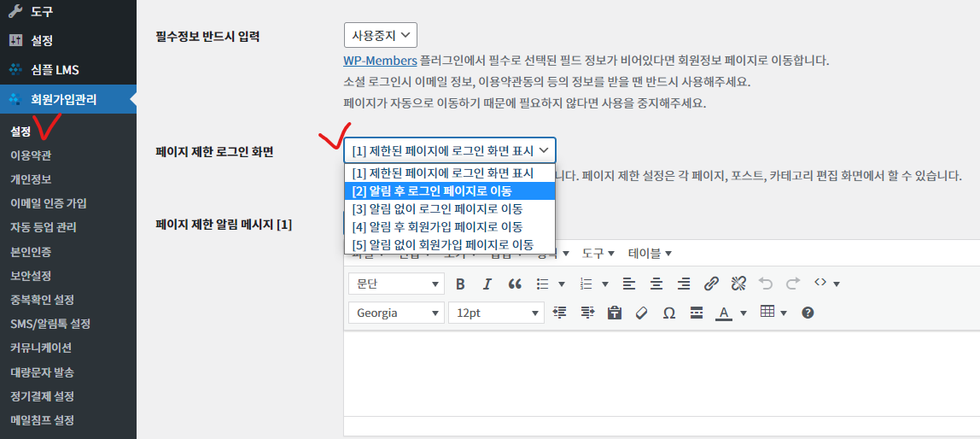Viewport: 980px width, 439px height.
Task: Expand the table options arrow
Action: tap(784, 313)
